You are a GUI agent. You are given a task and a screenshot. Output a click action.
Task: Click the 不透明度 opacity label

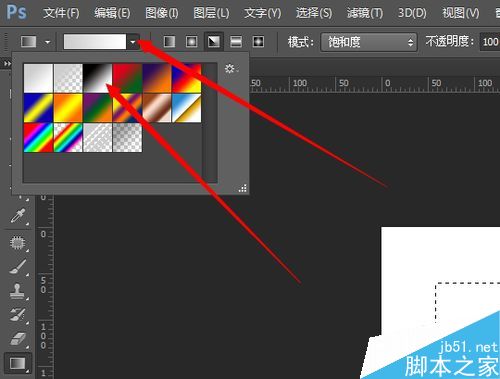[x=450, y=42]
